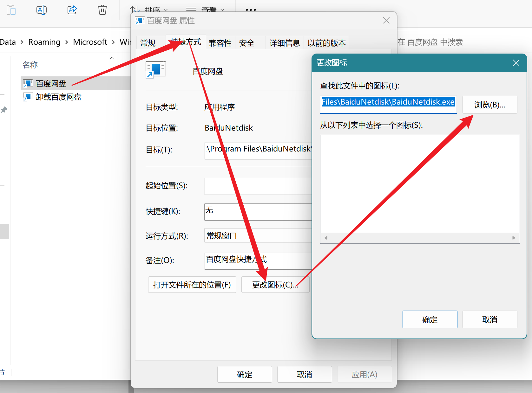Close the 百度网盘 属性 dialog
Image resolution: width=532 pixels, height=393 pixels.
pyautogui.click(x=386, y=20)
